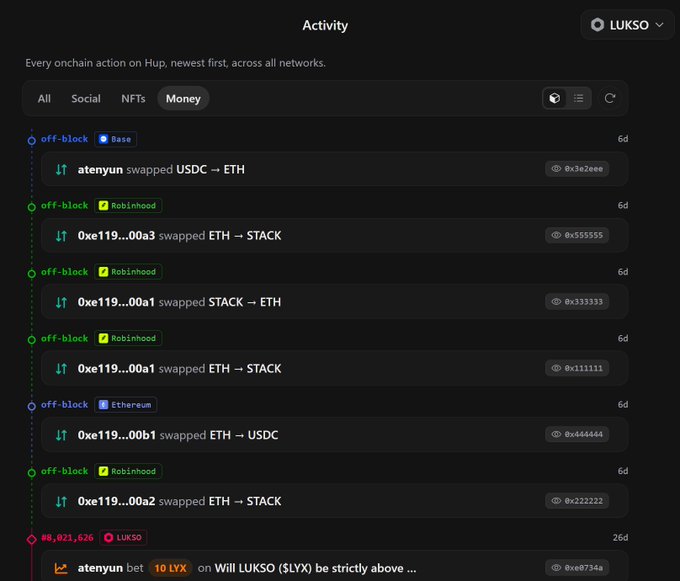The width and height of the screenshot is (680, 581).
Task: View transaction 0x555555
Action: [x=577, y=235]
